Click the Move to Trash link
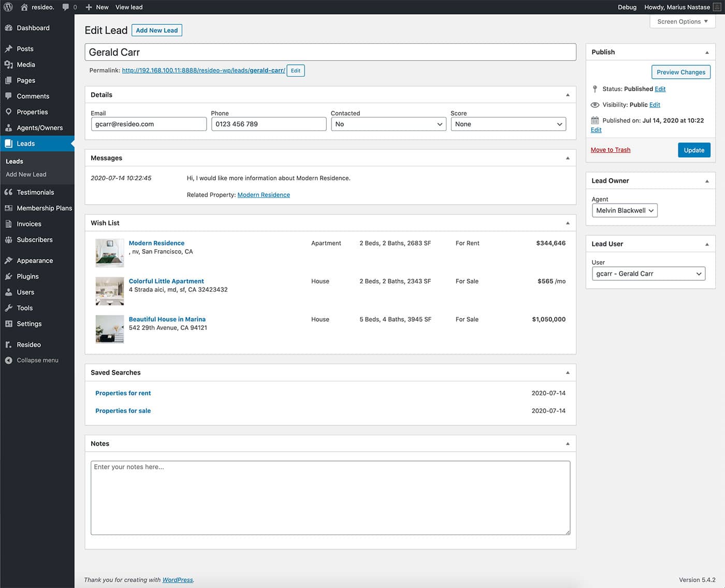Screen dimensions: 725x588 [x=610, y=150]
